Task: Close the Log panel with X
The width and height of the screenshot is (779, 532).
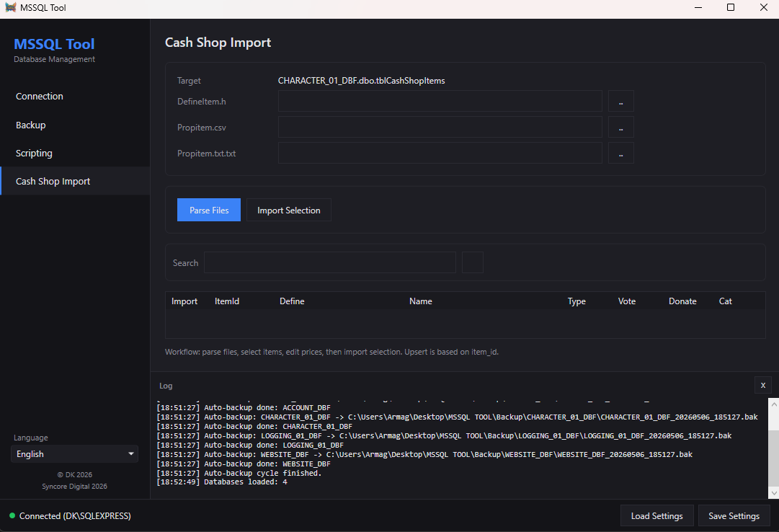Action: [763, 386]
